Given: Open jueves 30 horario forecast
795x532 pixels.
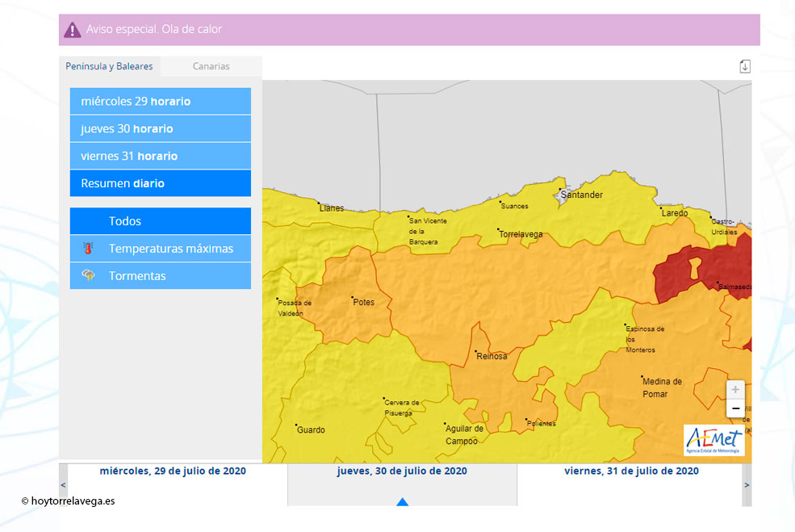Looking at the screenshot, I should (x=160, y=129).
